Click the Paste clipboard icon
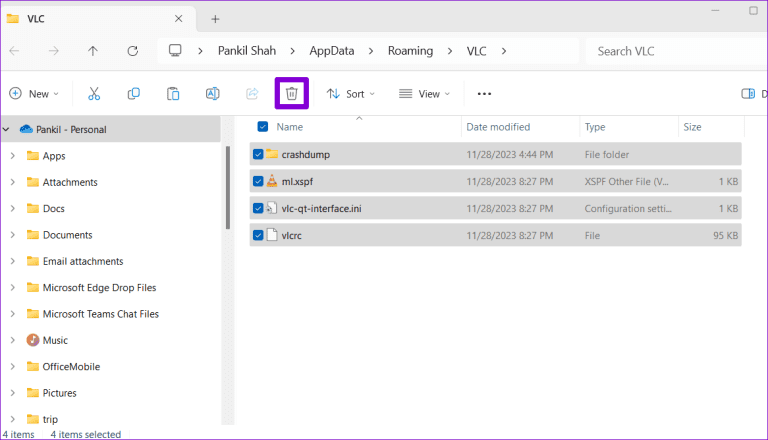Image resolution: width=768 pixels, height=440 pixels. pyautogui.click(x=173, y=93)
